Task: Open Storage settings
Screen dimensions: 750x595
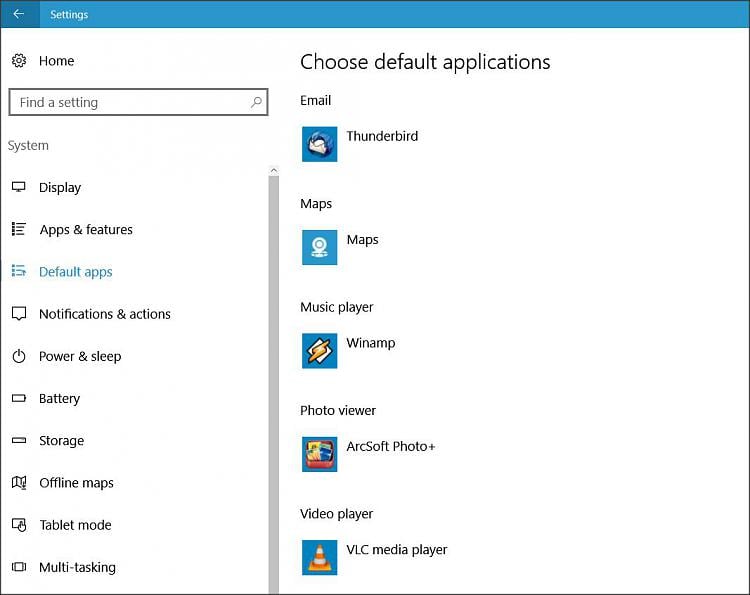Action: 61,441
